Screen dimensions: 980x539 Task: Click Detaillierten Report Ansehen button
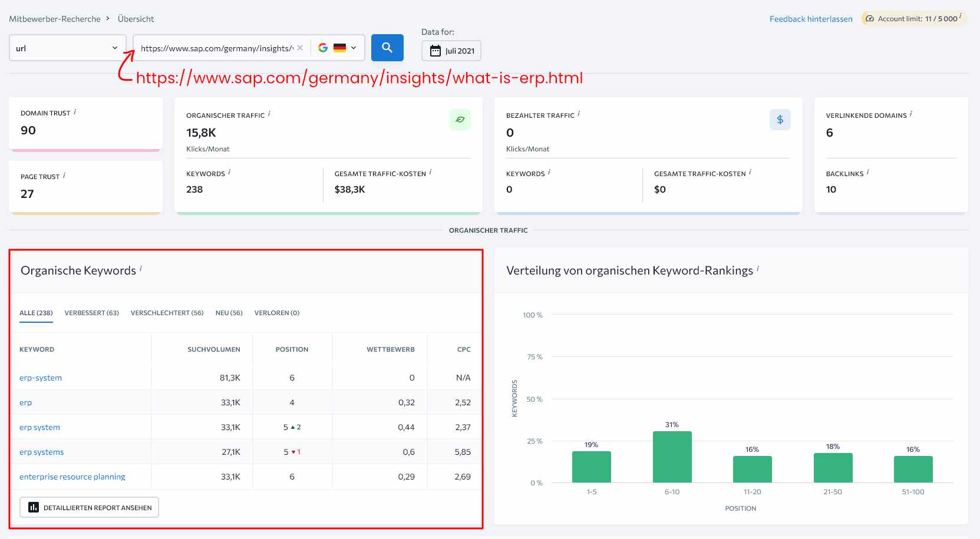pyautogui.click(x=90, y=507)
